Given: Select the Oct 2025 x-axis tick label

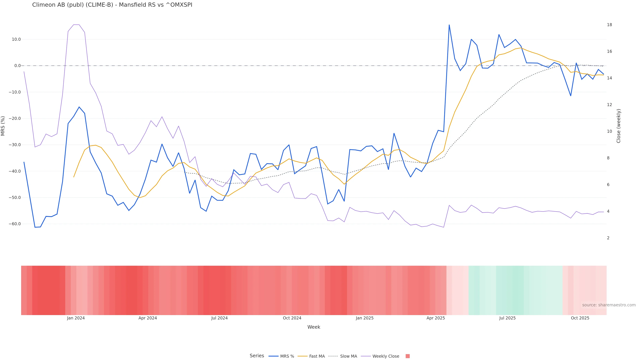Looking at the screenshot, I should 580,318.
